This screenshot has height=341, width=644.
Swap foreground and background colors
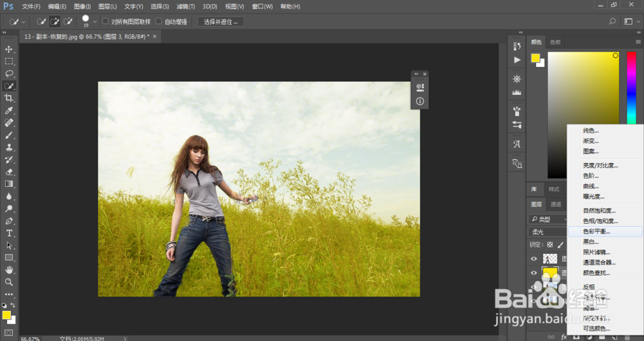pyautogui.click(x=13, y=305)
